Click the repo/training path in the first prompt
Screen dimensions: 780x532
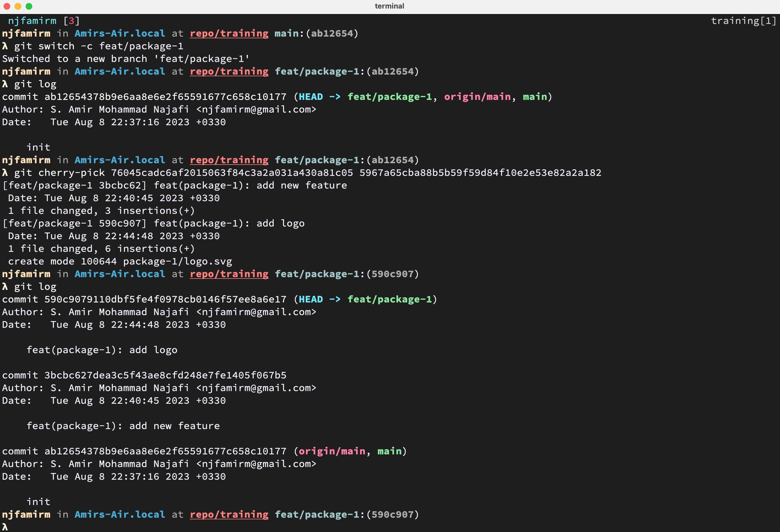point(229,34)
